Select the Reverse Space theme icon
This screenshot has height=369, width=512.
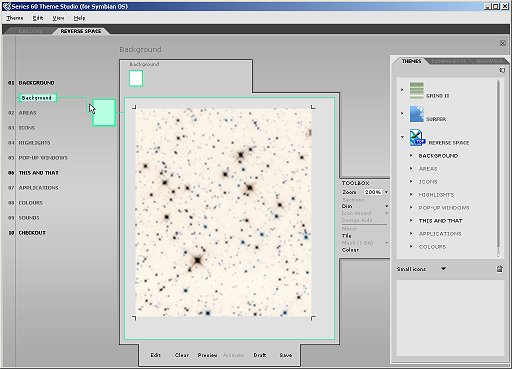pos(417,138)
